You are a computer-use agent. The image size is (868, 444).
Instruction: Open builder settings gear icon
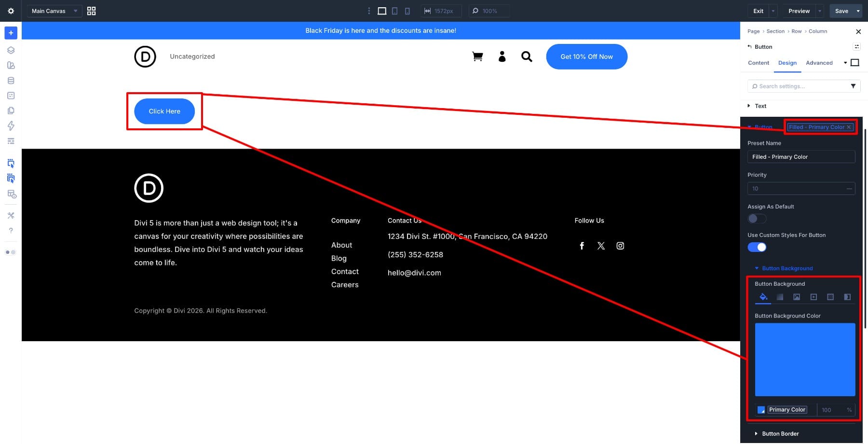11,11
